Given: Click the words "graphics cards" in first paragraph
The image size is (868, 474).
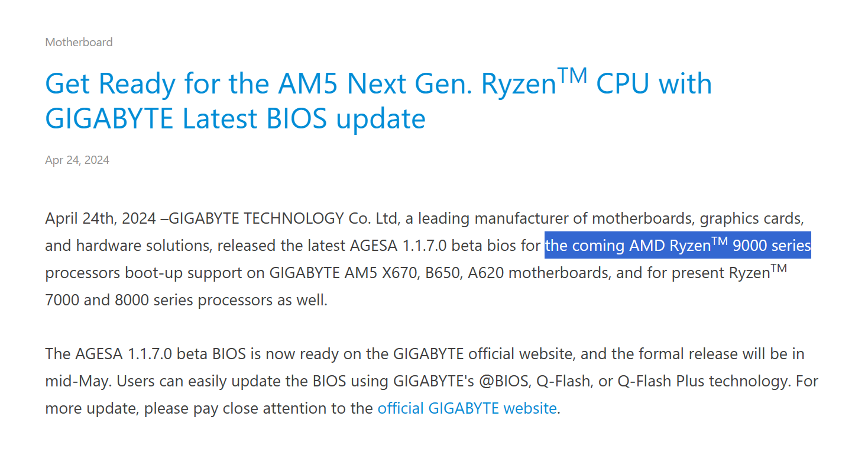Looking at the screenshot, I should [x=751, y=218].
